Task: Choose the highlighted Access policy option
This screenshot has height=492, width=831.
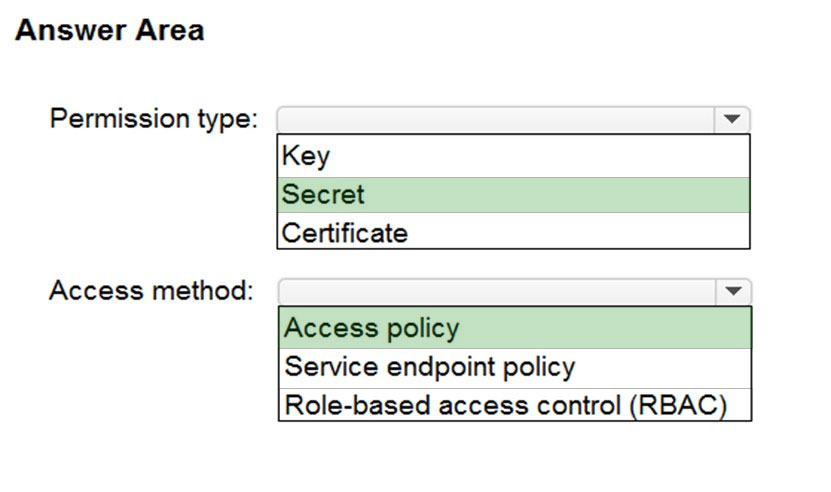Action: [515, 328]
